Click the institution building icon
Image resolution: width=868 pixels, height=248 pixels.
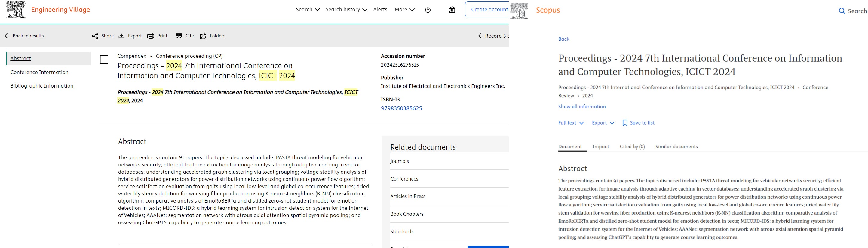pyautogui.click(x=452, y=10)
